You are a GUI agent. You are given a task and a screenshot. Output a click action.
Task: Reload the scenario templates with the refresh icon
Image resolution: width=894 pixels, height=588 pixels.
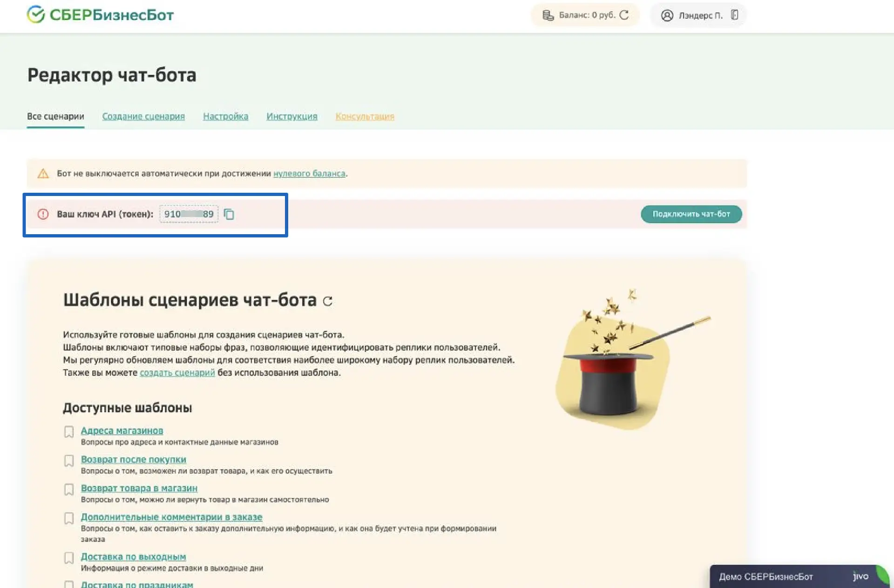328,301
